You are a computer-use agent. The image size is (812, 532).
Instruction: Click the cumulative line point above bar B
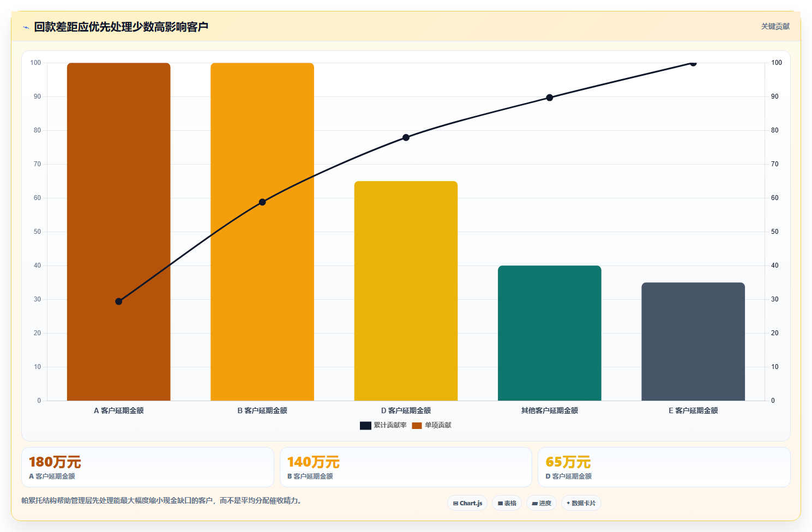(262, 202)
